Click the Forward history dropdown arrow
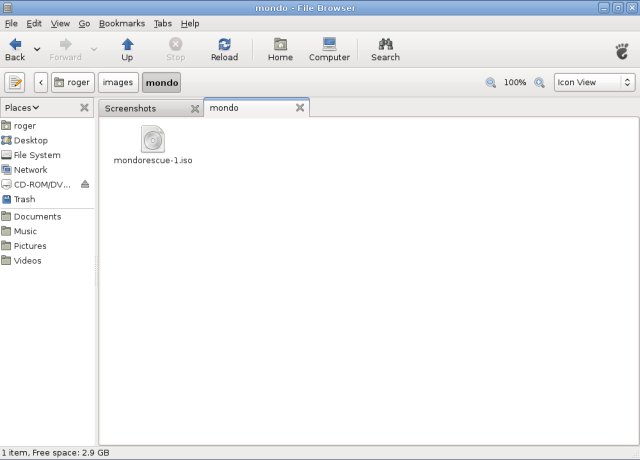The width and height of the screenshot is (640, 460). (x=94, y=49)
